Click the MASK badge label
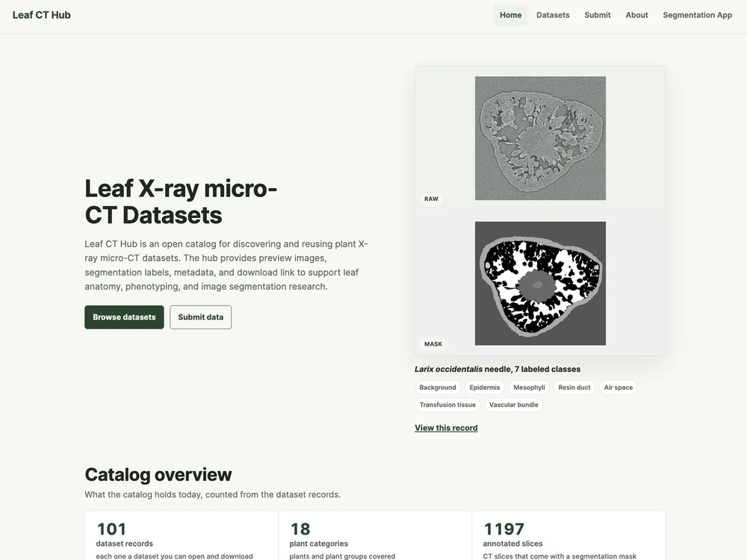The height and width of the screenshot is (560, 747). coord(433,343)
